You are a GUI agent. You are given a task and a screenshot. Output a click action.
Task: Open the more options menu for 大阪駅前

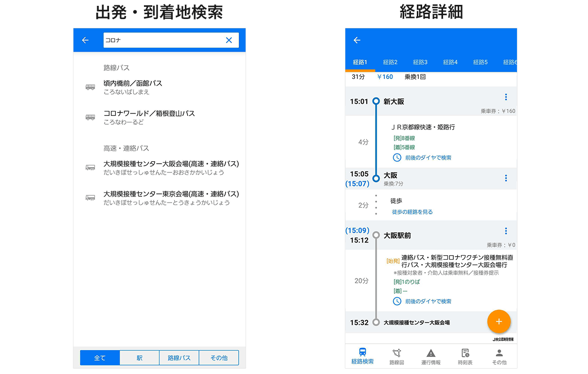(506, 231)
